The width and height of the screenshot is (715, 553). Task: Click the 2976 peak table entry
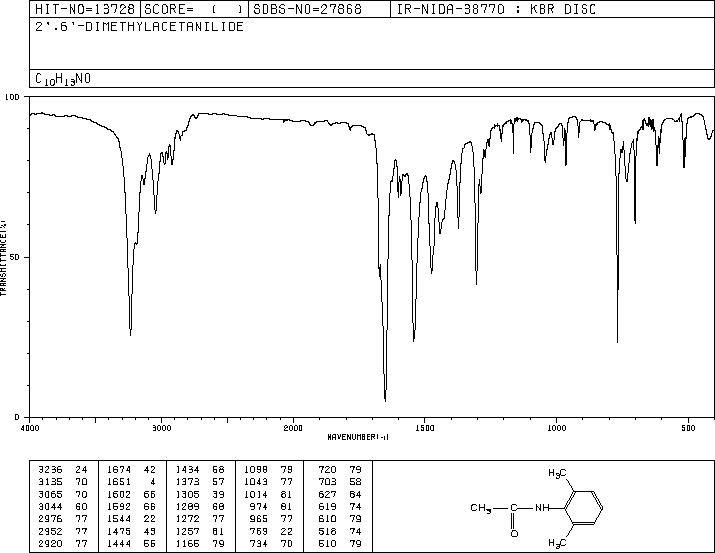63,519
